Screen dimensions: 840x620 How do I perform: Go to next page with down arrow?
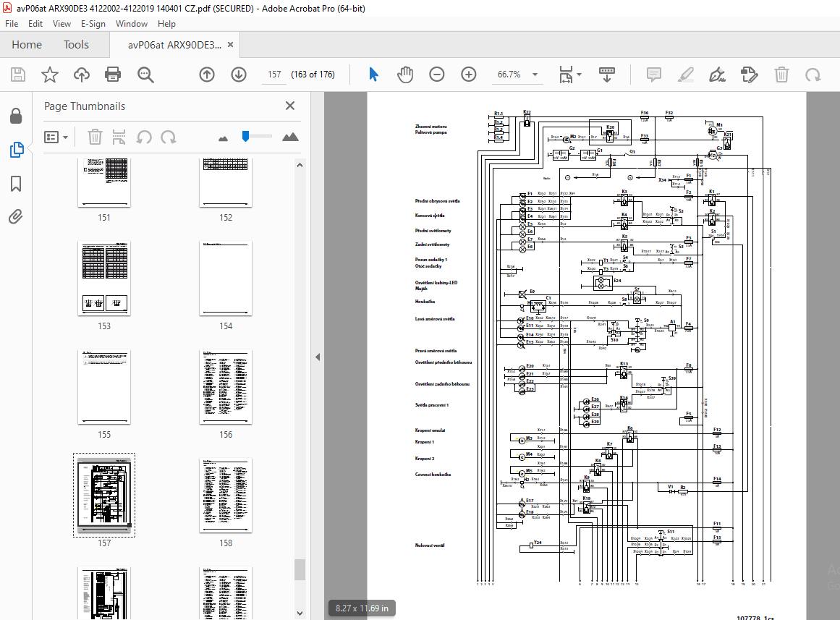coord(239,75)
